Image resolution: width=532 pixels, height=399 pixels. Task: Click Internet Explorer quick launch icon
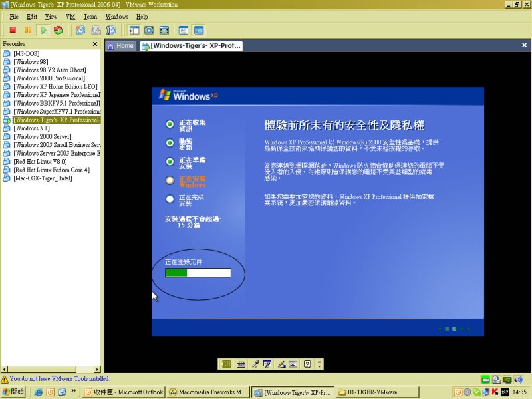coord(39,392)
